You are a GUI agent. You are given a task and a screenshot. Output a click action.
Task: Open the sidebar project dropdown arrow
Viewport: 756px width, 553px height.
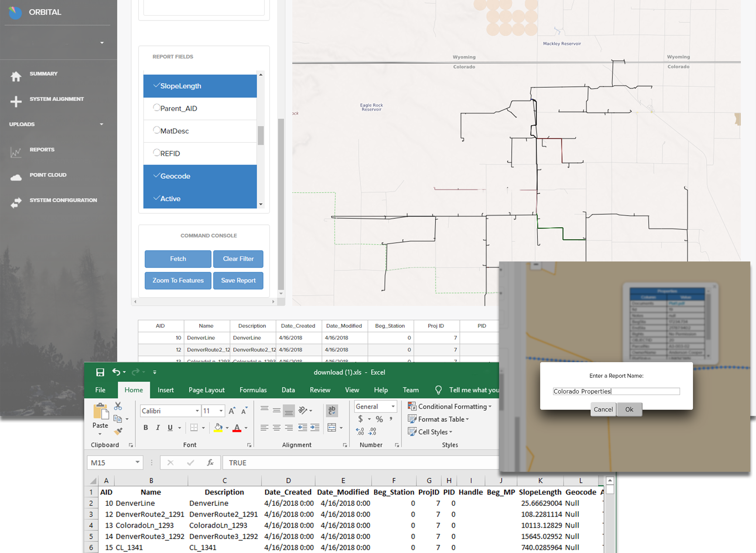102,43
